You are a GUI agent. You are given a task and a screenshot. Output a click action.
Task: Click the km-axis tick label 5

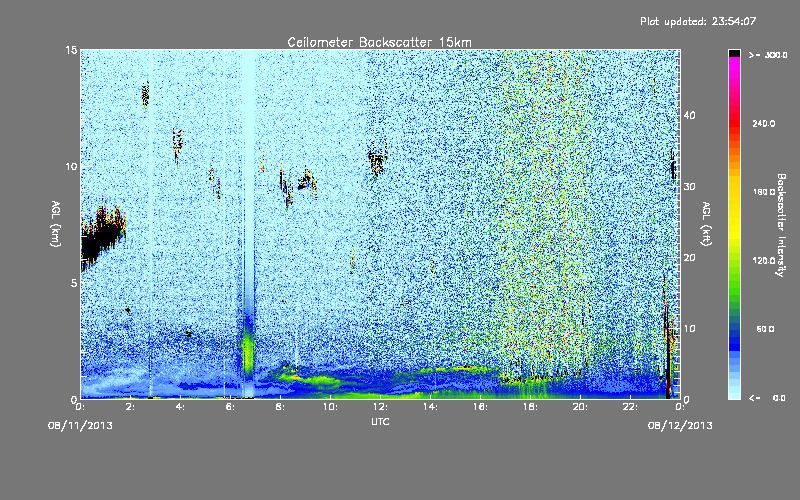(x=74, y=283)
